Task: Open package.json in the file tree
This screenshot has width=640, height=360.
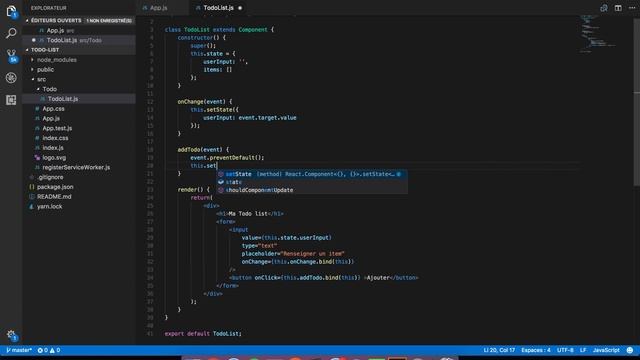Action: pyautogui.click(x=79, y=187)
